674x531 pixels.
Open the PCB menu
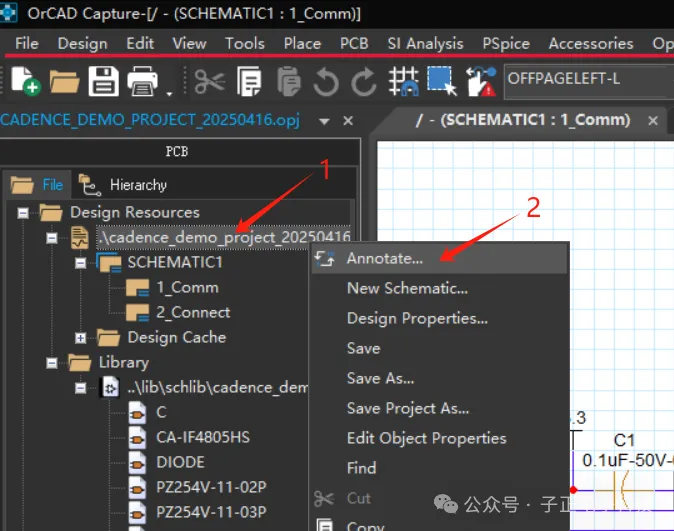pyautogui.click(x=354, y=43)
